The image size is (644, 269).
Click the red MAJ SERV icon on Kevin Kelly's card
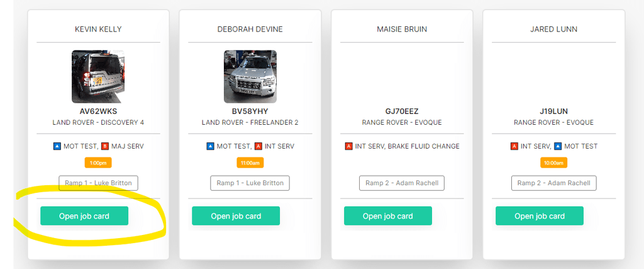105,147
